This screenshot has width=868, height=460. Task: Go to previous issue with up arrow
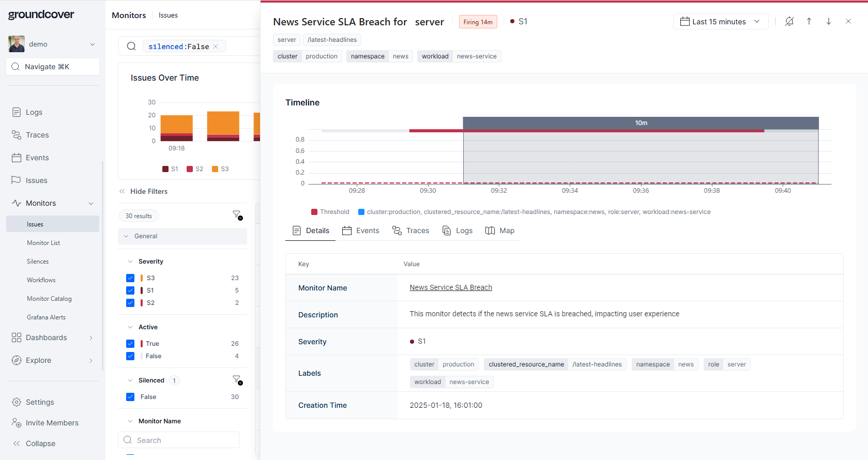pyautogui.click(x=809, y=21)
